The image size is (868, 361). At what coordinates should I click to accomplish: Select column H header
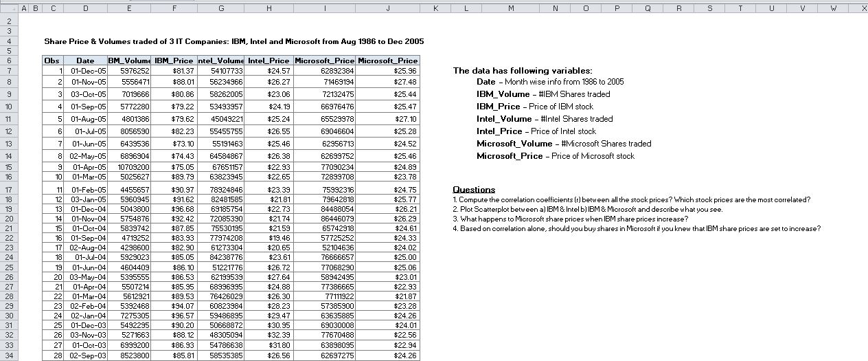click(269, 8)
